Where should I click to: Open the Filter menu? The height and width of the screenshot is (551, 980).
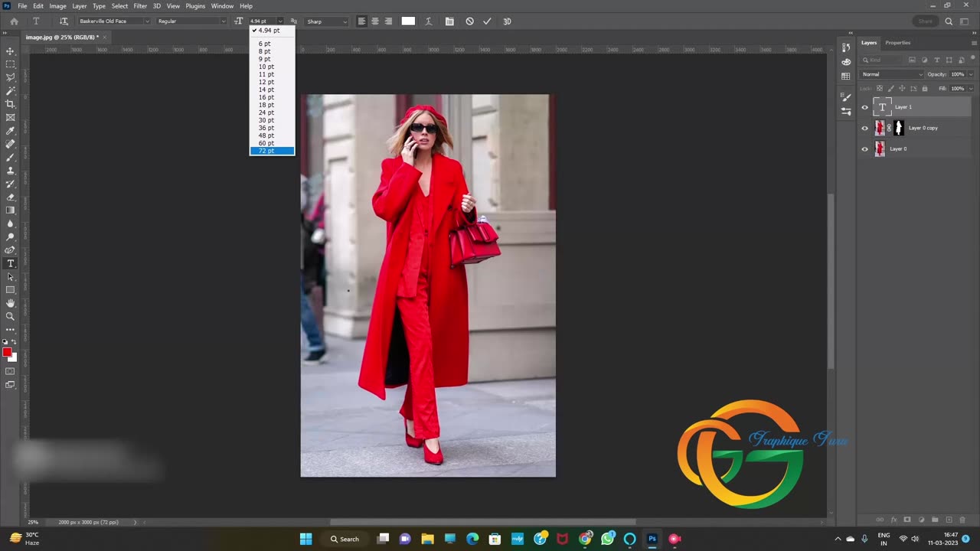click(140, 6)
